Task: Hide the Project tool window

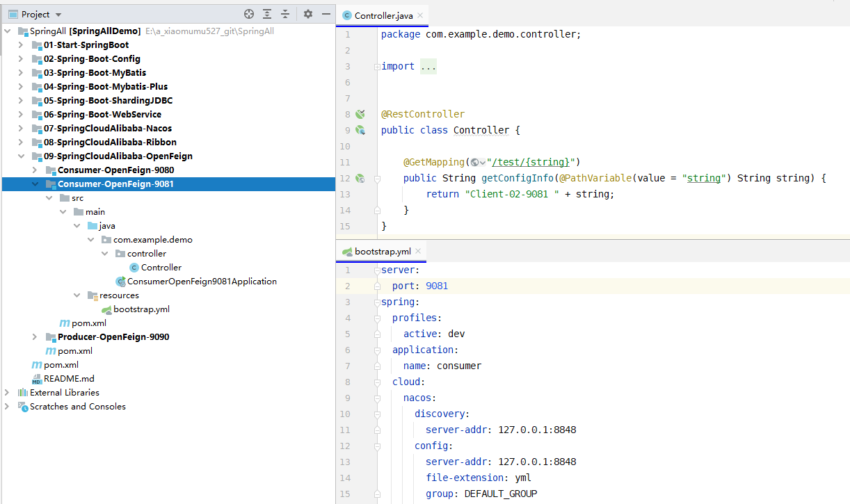Action: click(x=326, y=14)
